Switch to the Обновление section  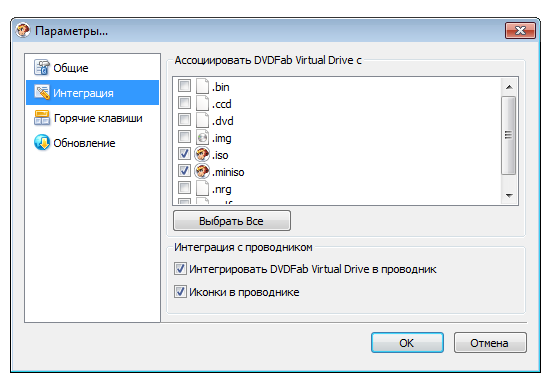[x=92, y=143]
